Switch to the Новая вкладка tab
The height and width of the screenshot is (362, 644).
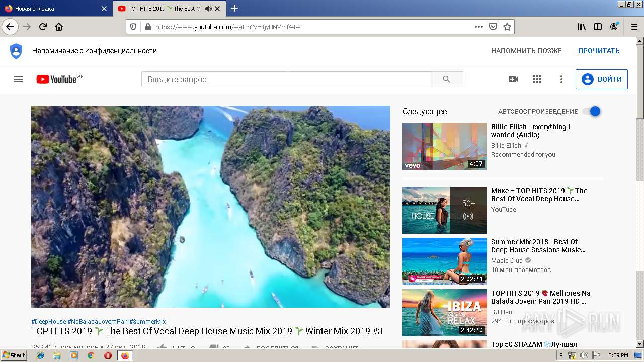[x=55, y=9]
